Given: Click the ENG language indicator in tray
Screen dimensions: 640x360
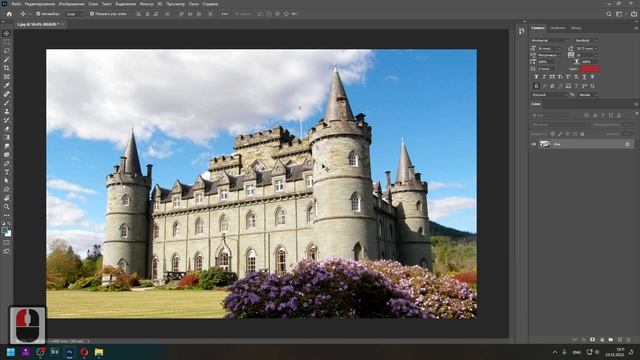Looking at the screenshot, I should point(577,352).
